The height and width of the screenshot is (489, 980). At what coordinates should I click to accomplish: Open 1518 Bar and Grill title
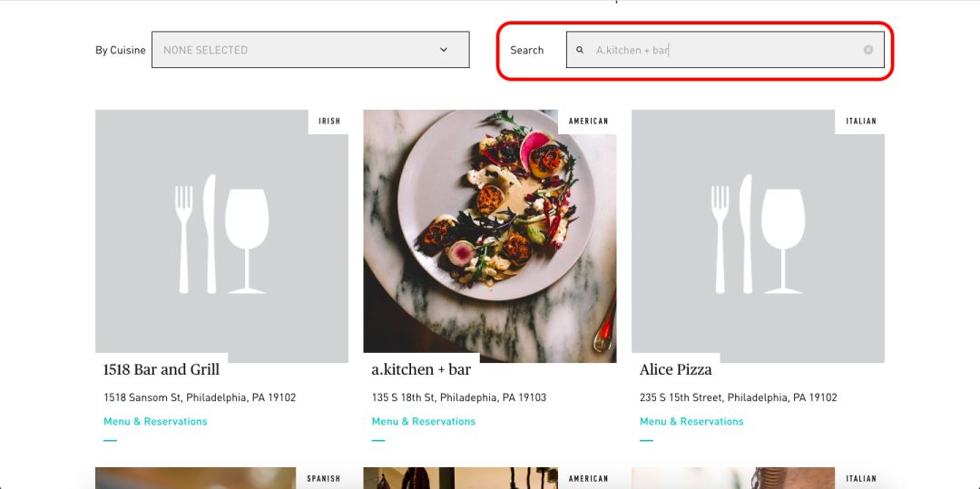(162, 370)
